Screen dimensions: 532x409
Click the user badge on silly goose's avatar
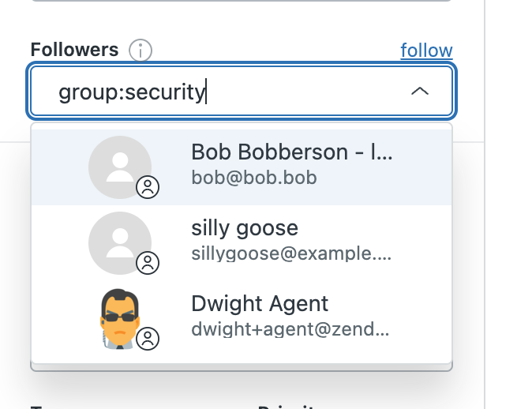[x=148, y=263]
